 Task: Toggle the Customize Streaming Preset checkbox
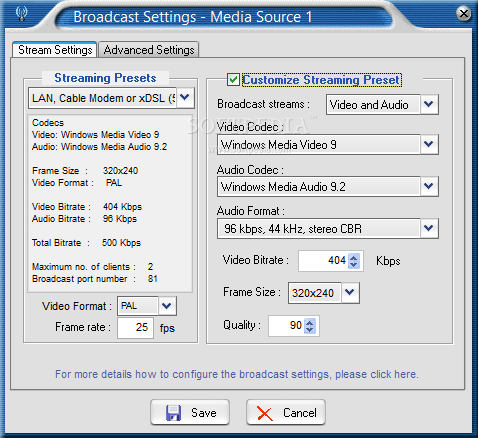click(233, 80)
